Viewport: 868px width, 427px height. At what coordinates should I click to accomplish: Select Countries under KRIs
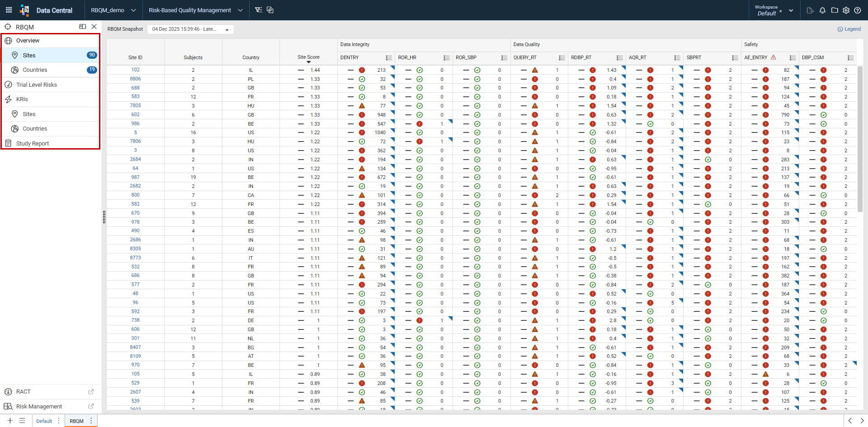[x=51, y=129]
